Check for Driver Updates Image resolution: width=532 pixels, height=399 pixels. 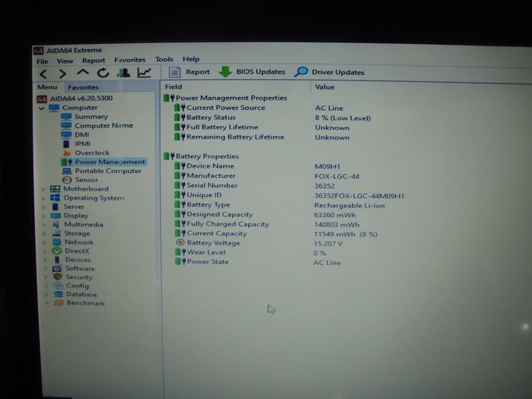329,72
